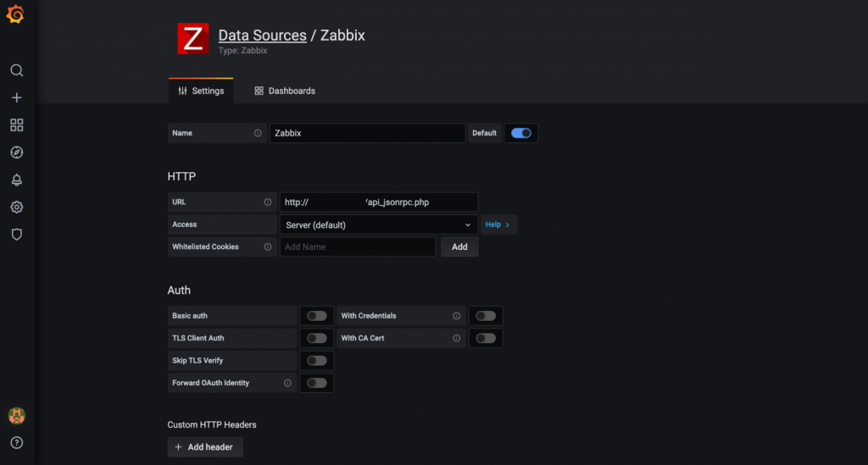Toggle the Default data source switch
This screenshot has height=465, width=868.
pyautogui.click(x=521, y=133)
